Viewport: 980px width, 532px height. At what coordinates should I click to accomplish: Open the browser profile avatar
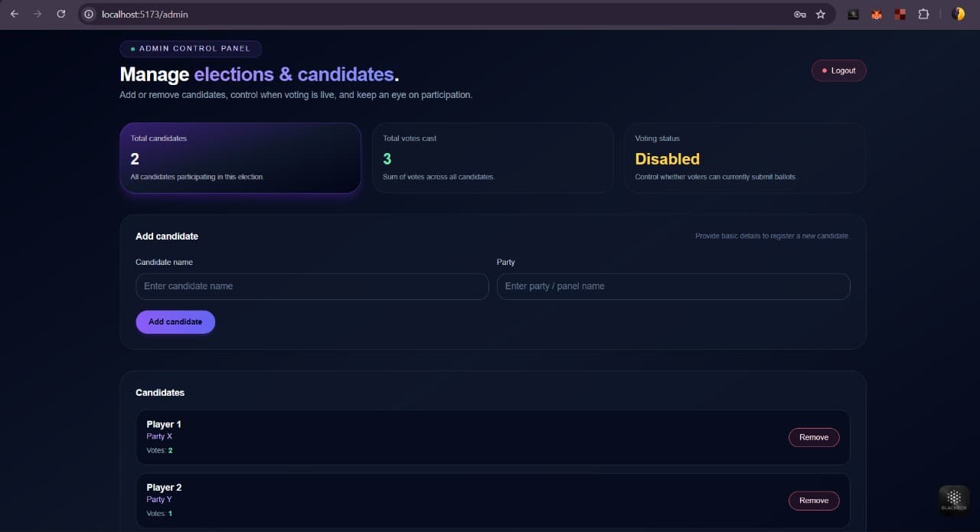tap(958, 14)
